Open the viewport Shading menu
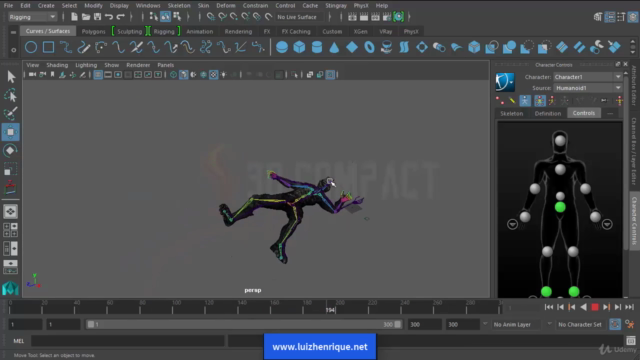The height and width of the screenshot is (360, 640). click(x=57, y=65)
